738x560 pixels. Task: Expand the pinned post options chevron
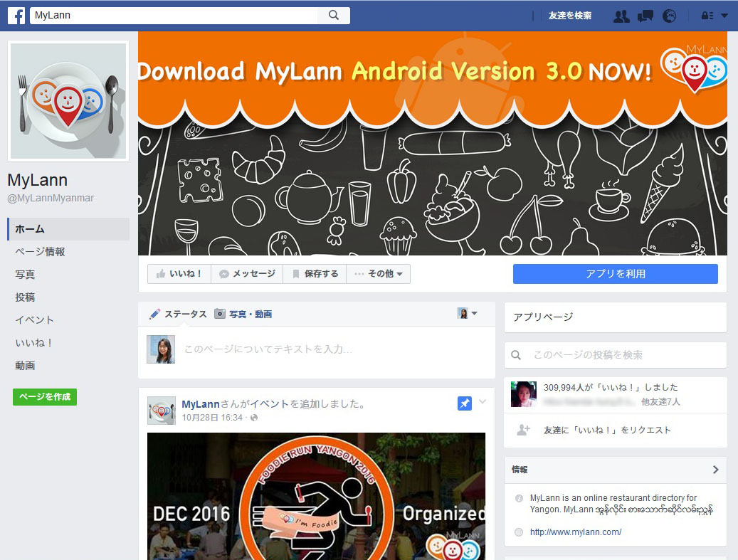pyautogui.click(x=483, y=401)
